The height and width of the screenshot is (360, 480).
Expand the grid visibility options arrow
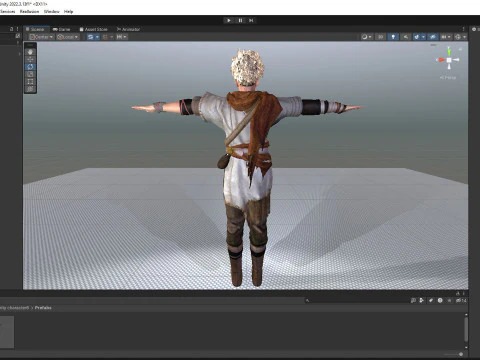click(x=97, y=37)
